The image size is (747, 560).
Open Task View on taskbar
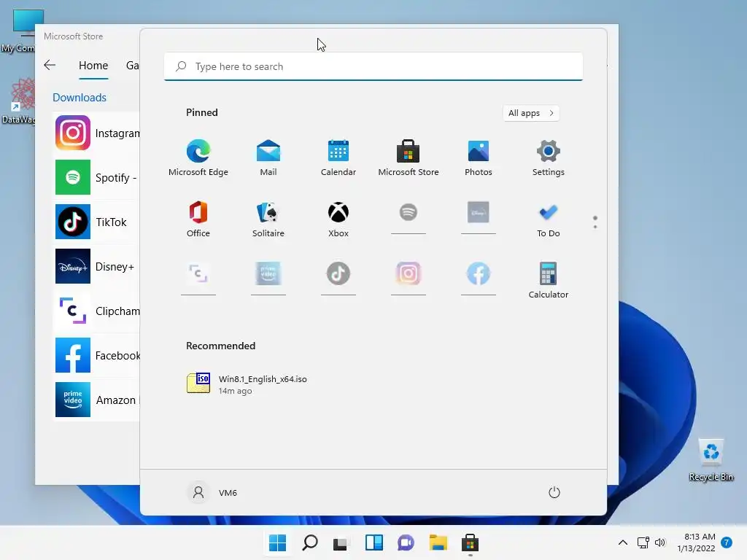click(x=341, y=542)
